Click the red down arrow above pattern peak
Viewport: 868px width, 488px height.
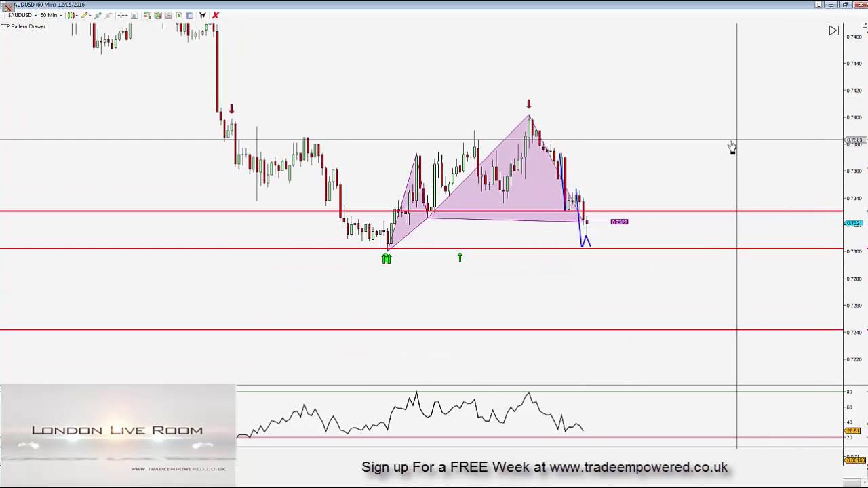[x=529, y=104]
